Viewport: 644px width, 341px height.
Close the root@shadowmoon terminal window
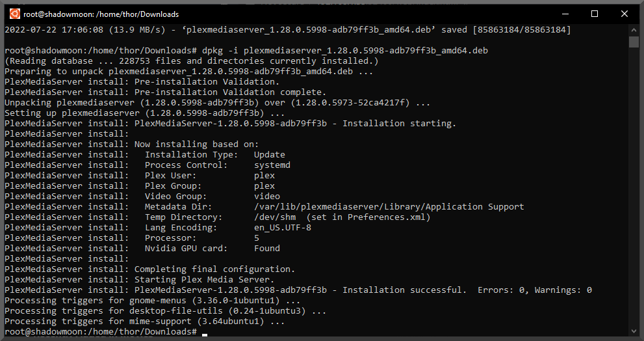pyautogui.click(x=624, y=14)
